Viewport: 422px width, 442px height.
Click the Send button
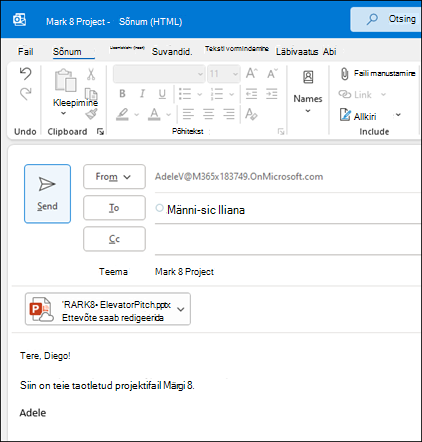point(47,194)
